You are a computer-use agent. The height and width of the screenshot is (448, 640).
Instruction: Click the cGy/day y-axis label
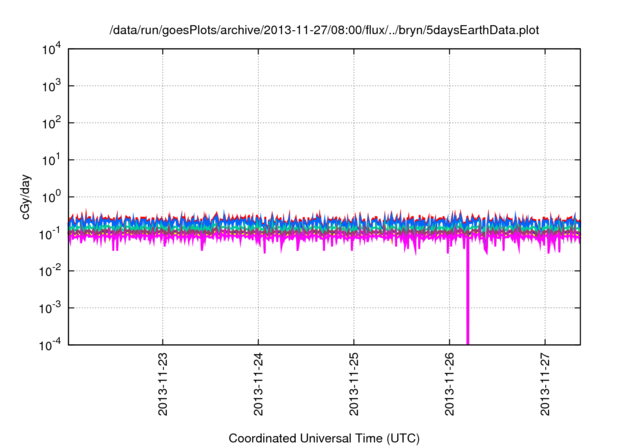tap(26, 197)
